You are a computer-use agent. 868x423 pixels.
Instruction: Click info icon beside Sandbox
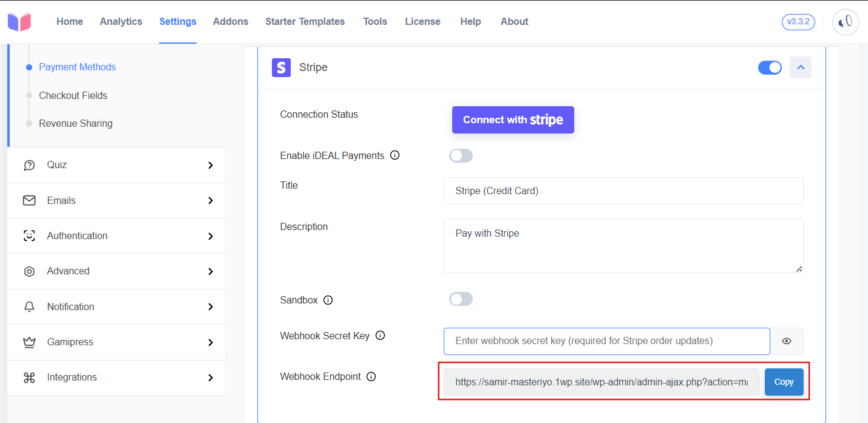tap(328, 300)
